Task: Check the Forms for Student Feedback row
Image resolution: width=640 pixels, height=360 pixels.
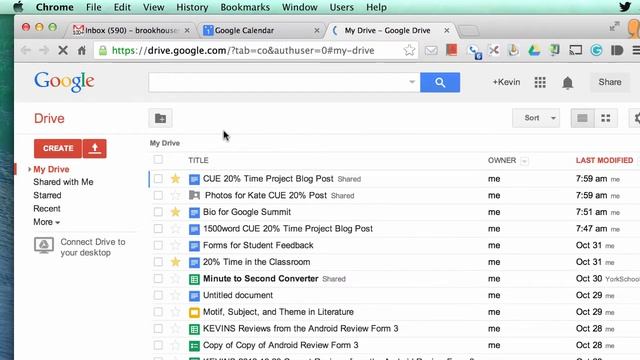Action: coord(158,245)
